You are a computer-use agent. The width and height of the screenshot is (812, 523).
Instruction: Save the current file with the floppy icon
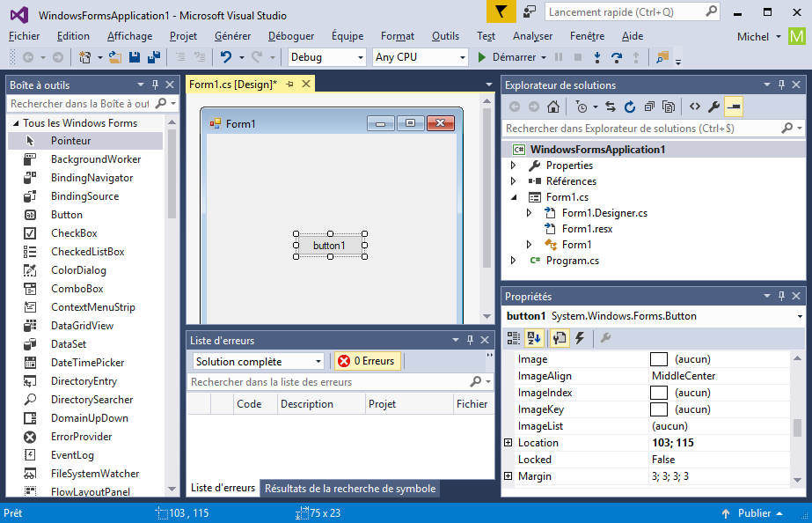135,57
